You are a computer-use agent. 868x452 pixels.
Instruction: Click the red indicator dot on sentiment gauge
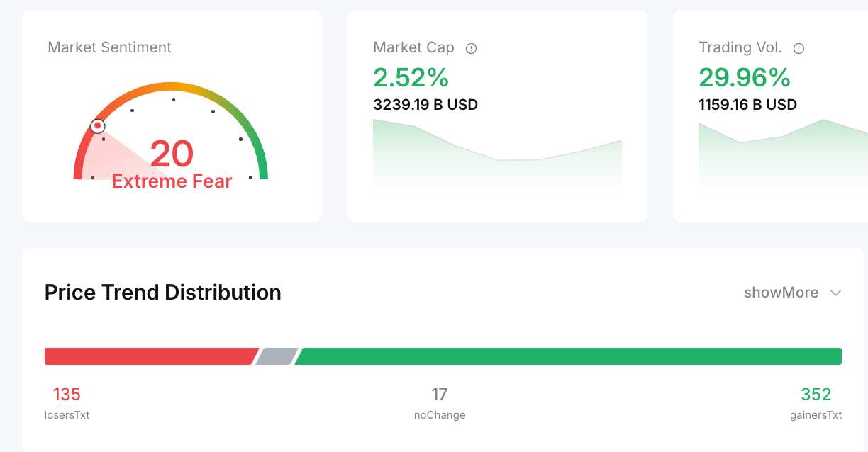click(98, 126)
